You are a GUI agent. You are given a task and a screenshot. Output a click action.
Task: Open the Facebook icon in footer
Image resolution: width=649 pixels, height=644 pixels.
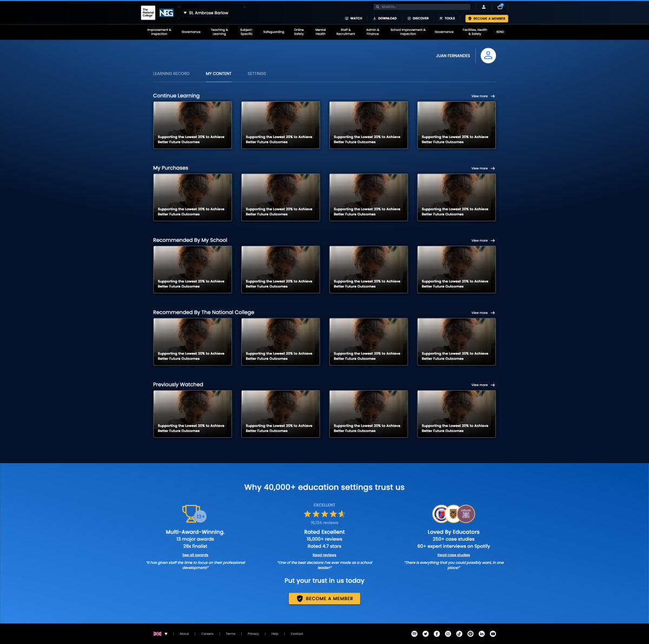tap(437, 634)
